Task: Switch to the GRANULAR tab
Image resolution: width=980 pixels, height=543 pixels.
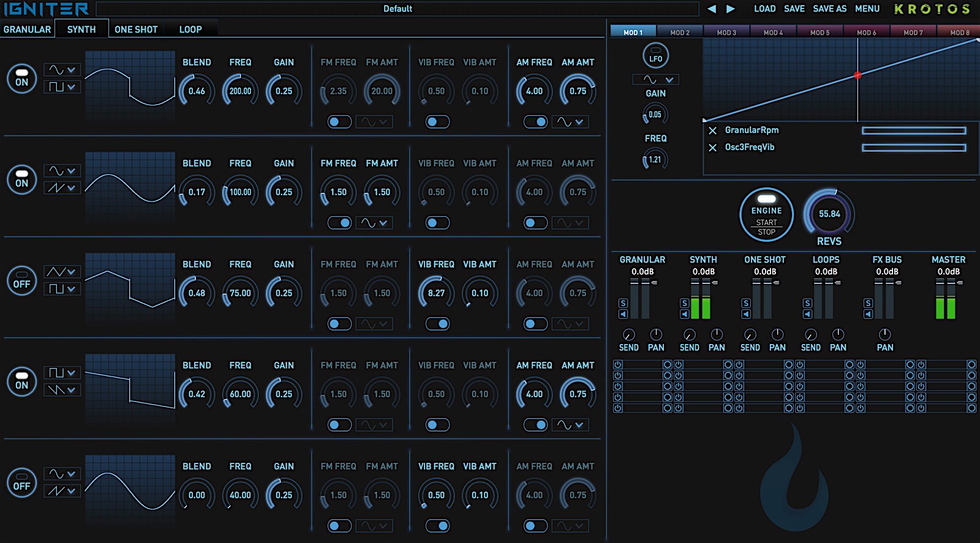Action: click(27, 29)
